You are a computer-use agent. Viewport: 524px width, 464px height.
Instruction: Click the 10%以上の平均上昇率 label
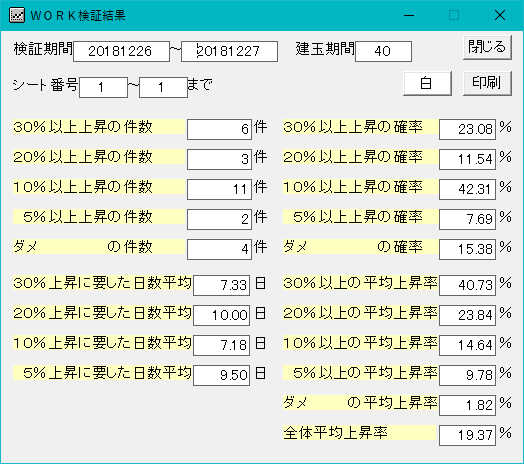click(x=360, y=343)
